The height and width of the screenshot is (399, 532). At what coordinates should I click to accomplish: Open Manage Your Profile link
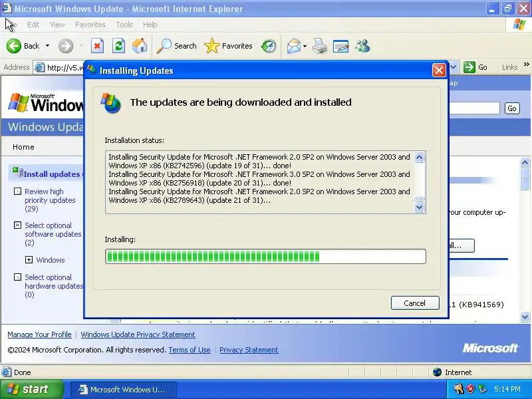(39, 334)
